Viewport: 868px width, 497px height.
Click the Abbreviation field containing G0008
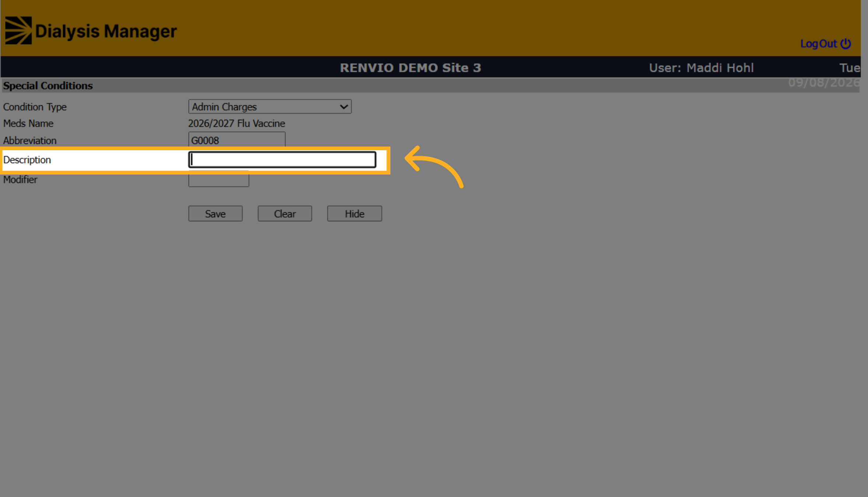pos(237,140)
